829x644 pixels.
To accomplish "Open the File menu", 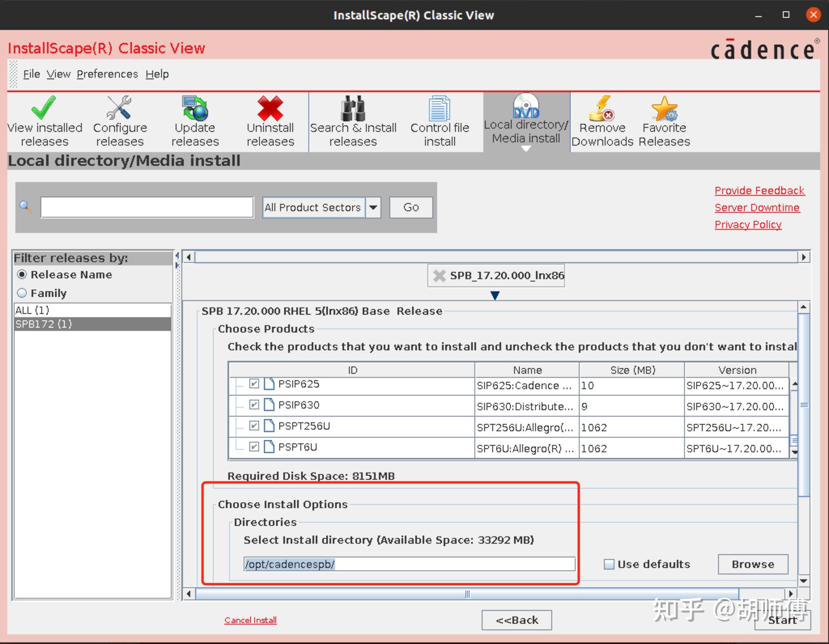I will pyautogui.click(x=31, y=74).
